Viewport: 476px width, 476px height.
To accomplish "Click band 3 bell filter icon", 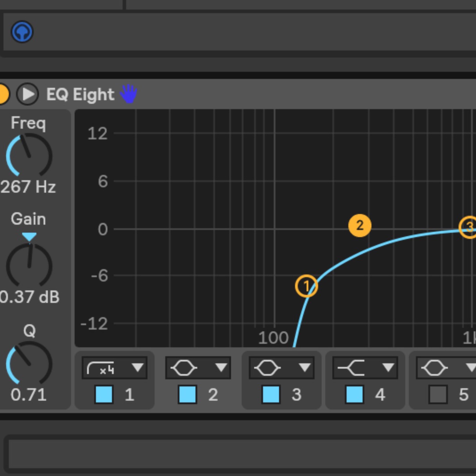I will (x=267, y=368).
